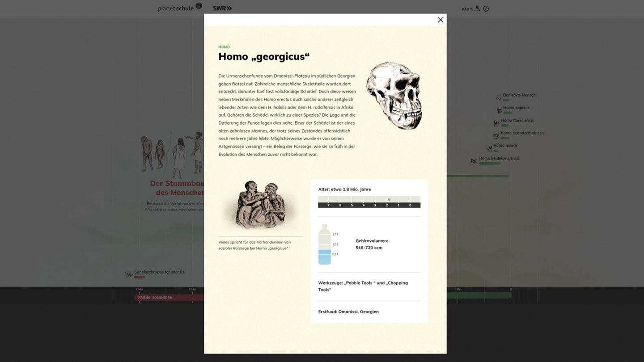Image resolution: width=644 pixels, height=362 pixels.
Task: Select the Sahelanthropus tchadensis skull icon
Action: click(129, 274)
